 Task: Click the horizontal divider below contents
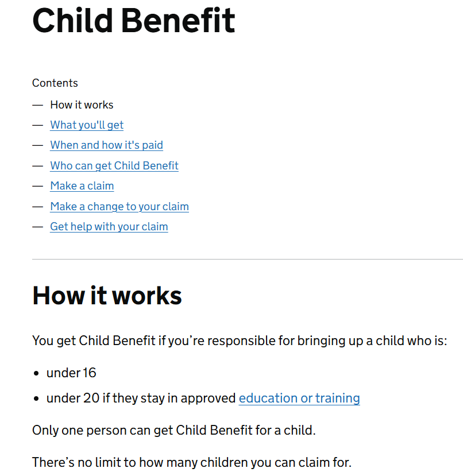pos(247,260)
